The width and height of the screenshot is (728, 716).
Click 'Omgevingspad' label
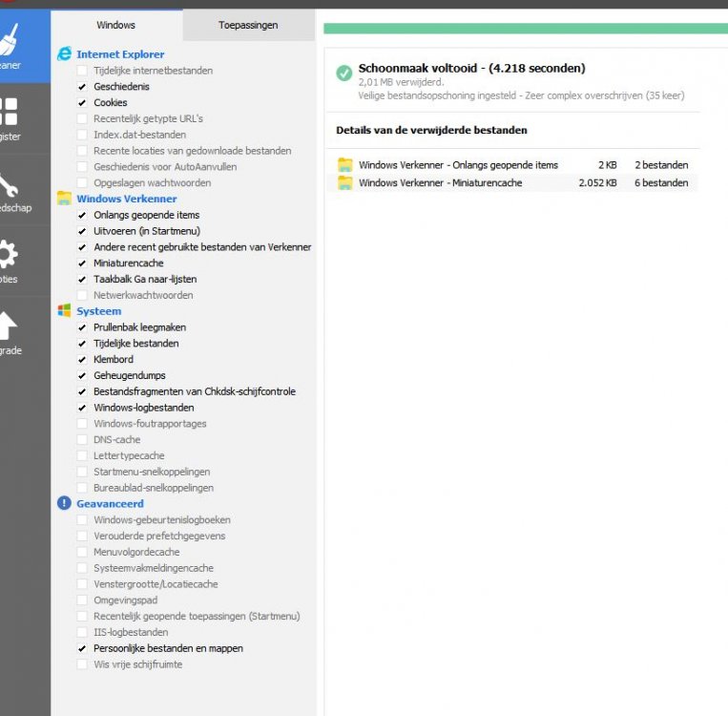[x=125, y=600]
